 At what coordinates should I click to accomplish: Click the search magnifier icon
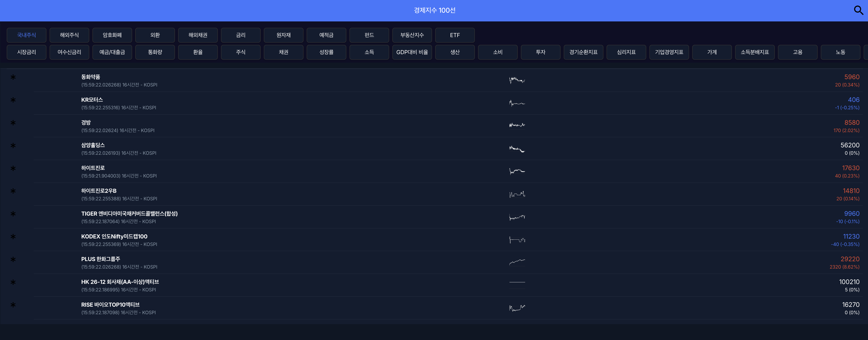pos(858,10)
